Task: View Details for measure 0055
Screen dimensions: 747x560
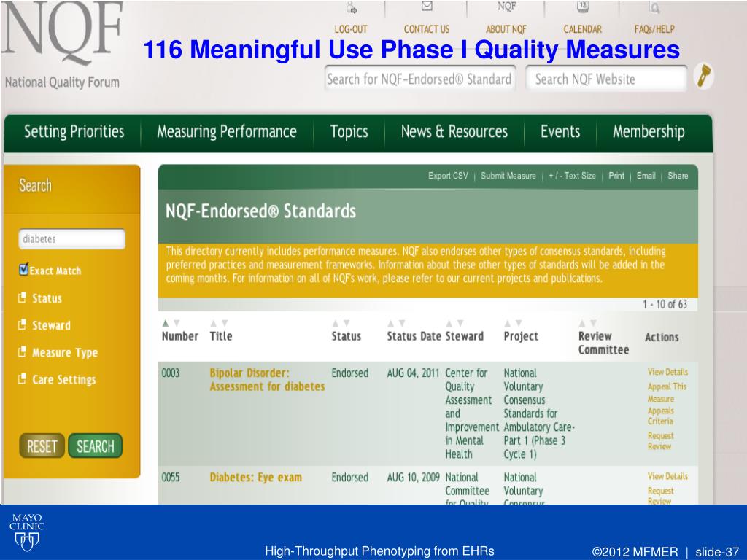Action: tap(667, 476)
